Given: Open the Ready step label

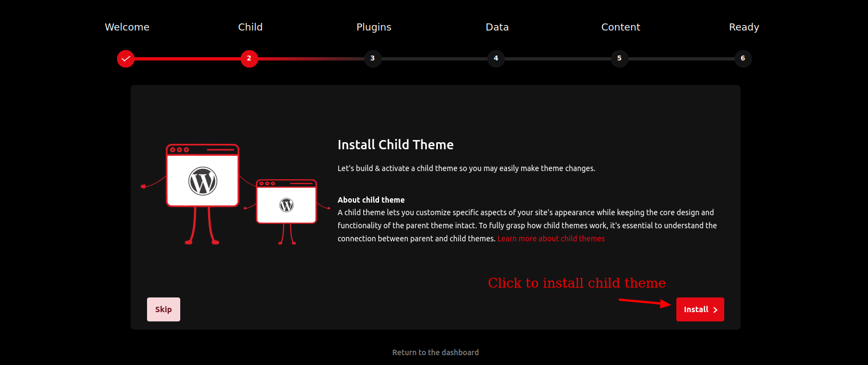Looking at the screenshot, I should (x=744, y=27).
